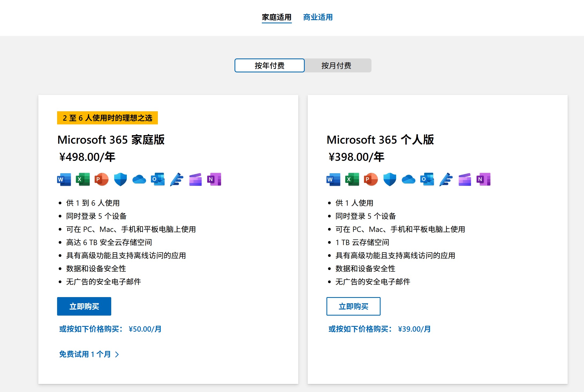Open the 家庭适用 tab

click(x=277, y=17)
